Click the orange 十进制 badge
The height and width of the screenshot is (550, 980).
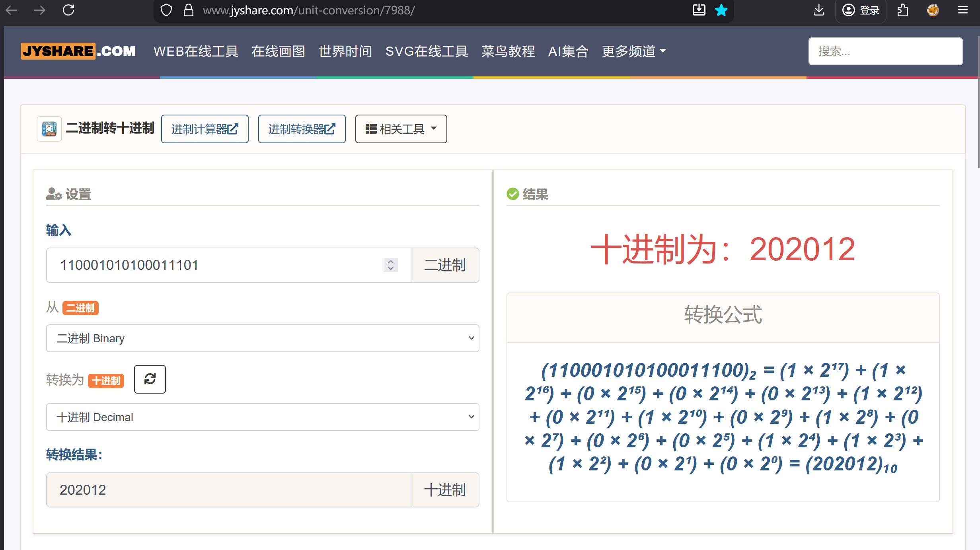coord(106,381)
